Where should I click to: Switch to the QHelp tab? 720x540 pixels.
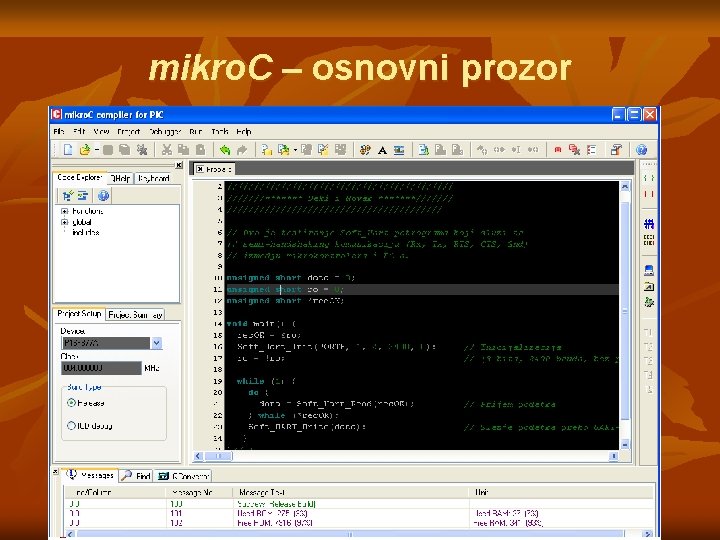[120, 178]
